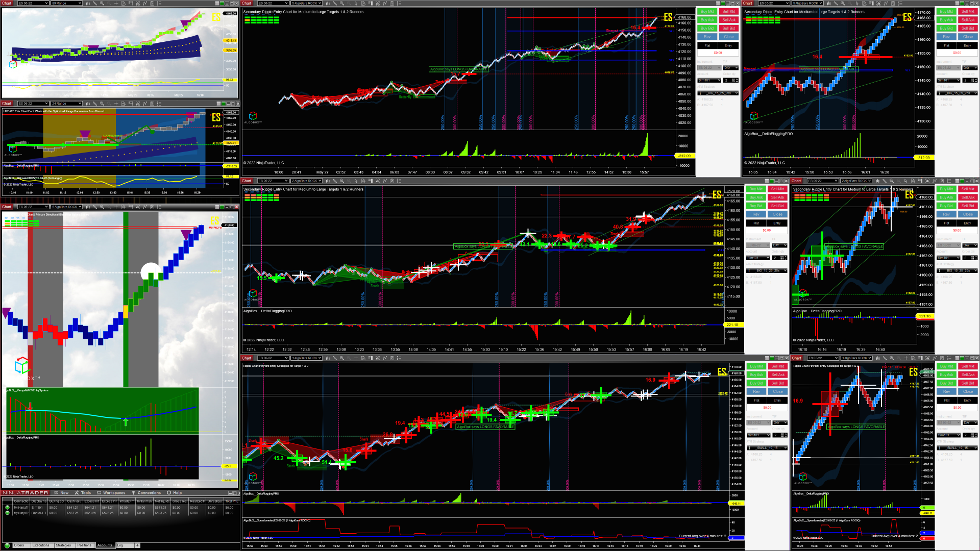Click Zoom In magnifier in 99 Range chart toolbar
Screen dimensions: 980x551
click(102, 3)
